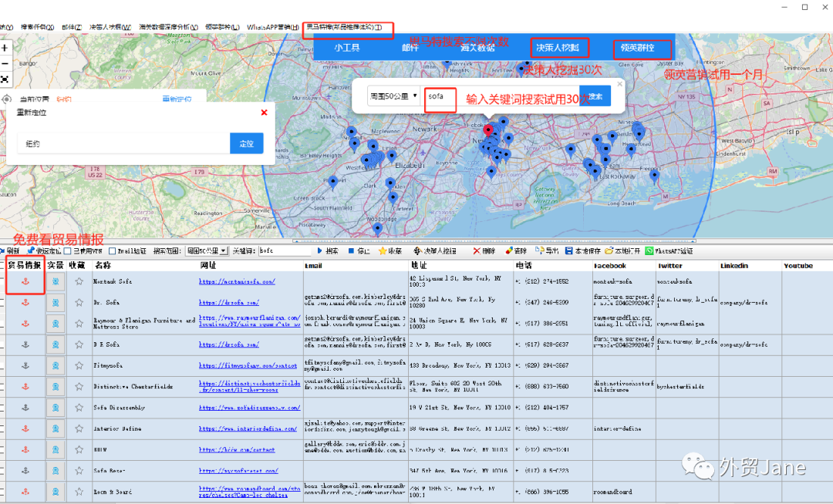Open the 海关数据深度分析 menu

pyautogui.click(x=168, y=27)
